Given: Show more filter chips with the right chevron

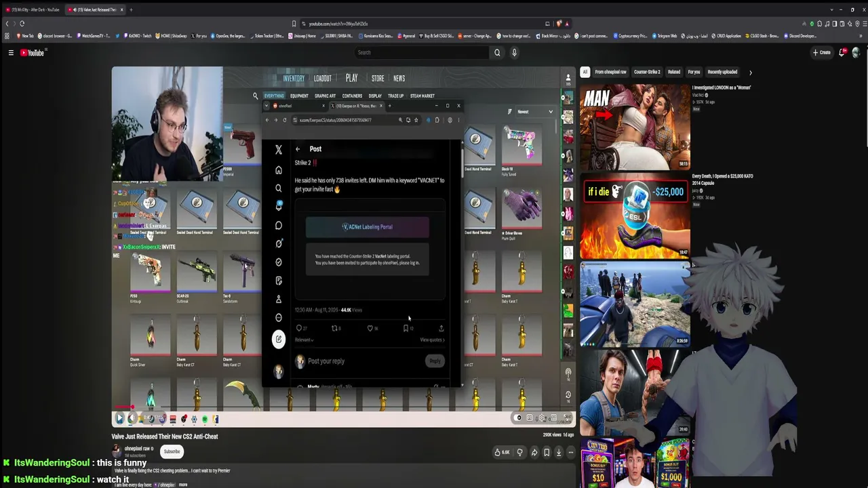Looking at the screenshot, I should coord(750,72).
